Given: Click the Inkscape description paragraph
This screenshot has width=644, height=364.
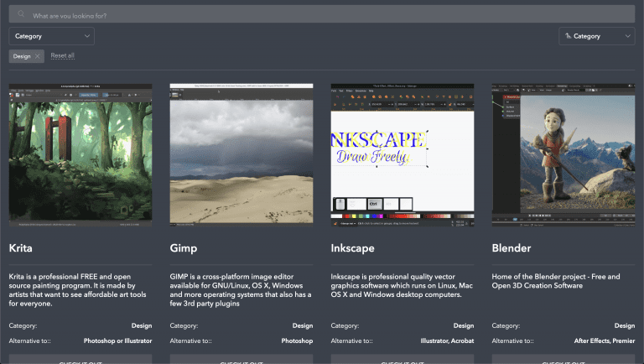Looking at the screenshot, I should [x=402, y=285].
